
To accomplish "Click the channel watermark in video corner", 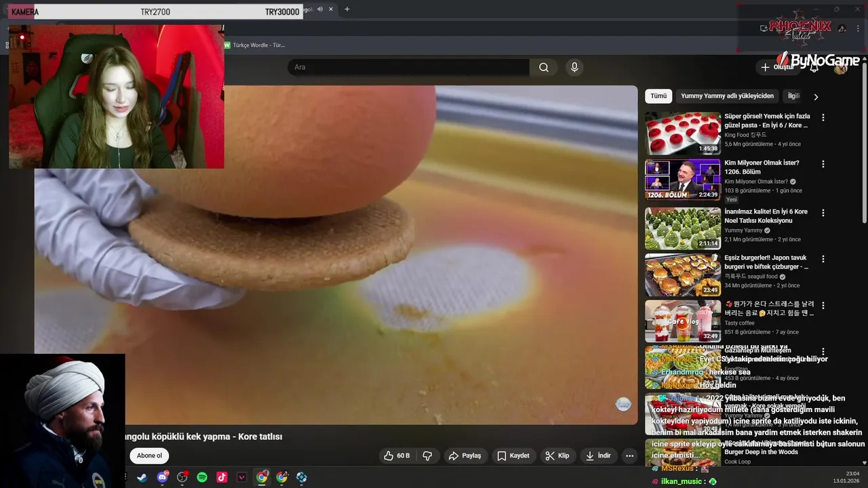I will 623,405.
